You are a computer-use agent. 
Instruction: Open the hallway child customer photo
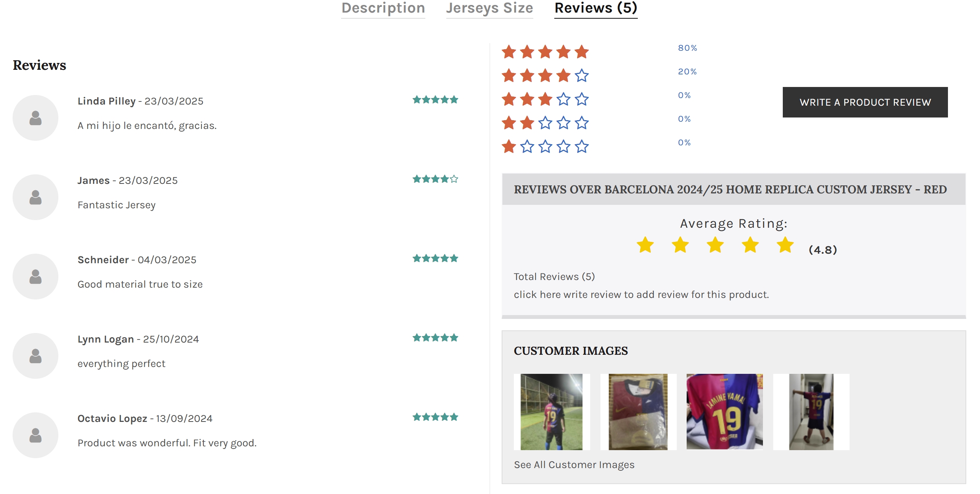pyautogui.click(x=811, y=412)
